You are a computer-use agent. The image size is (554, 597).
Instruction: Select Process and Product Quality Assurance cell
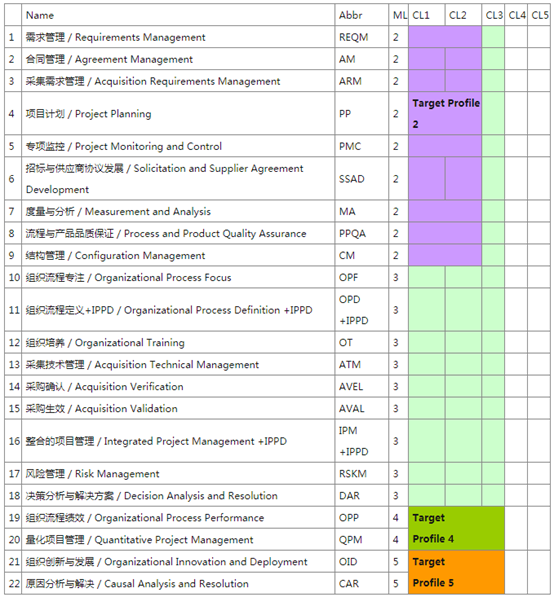178,233
